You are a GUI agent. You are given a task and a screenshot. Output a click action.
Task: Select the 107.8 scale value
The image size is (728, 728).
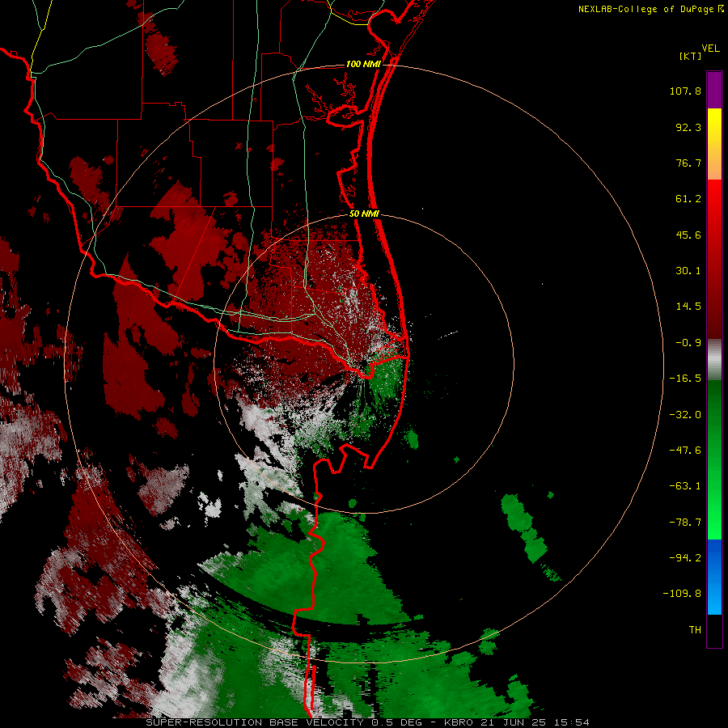click(685, 91)
